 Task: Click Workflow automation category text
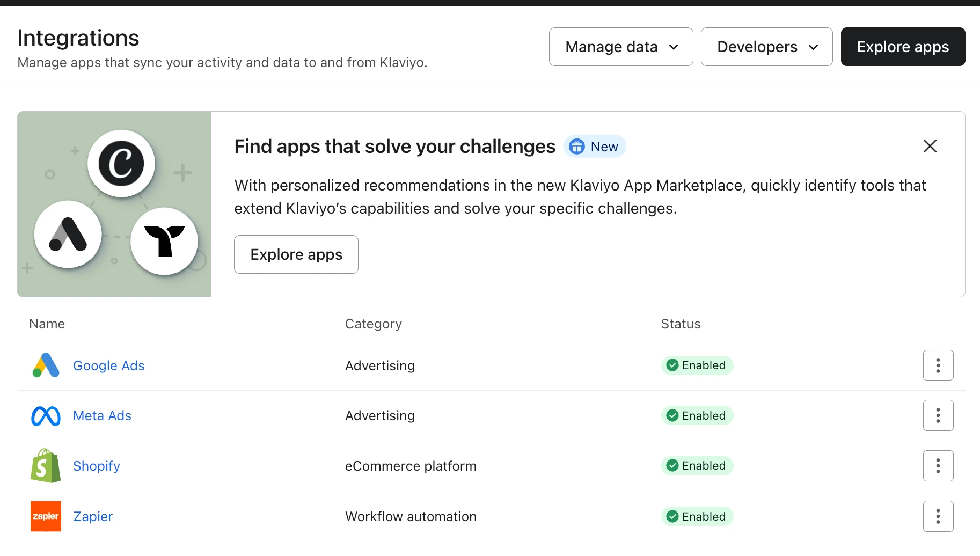(411, 516)
